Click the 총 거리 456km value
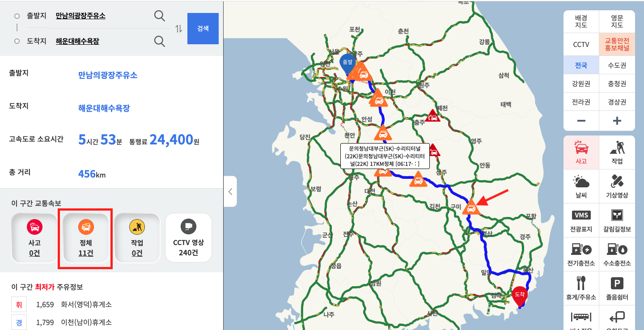Screen dimensions: 644x330 92,173
